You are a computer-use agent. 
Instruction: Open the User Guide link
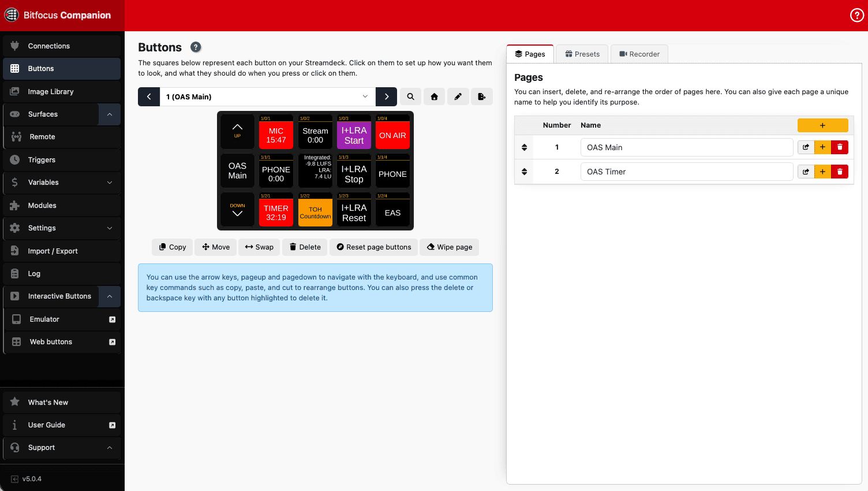pos(62,425)
